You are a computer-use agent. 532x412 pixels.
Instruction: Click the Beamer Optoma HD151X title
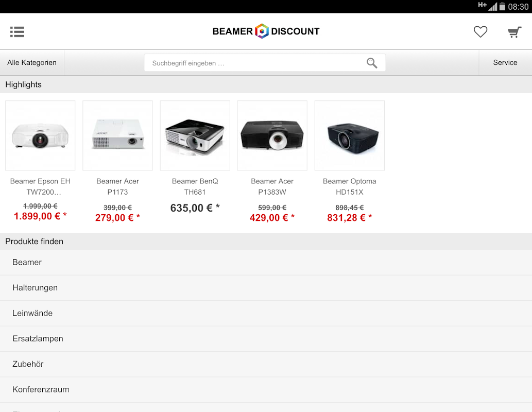(x=350, y=186)
